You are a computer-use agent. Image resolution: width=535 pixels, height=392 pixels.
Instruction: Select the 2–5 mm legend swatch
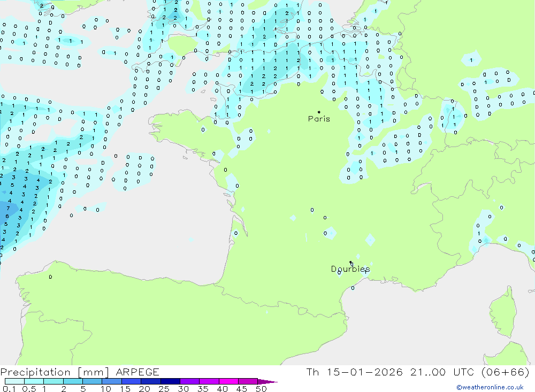[x=73, y=381]
